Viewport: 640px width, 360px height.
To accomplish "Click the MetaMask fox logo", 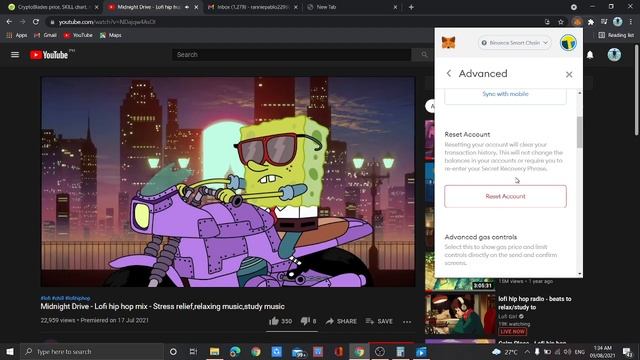I will click(x=449, y=42).
